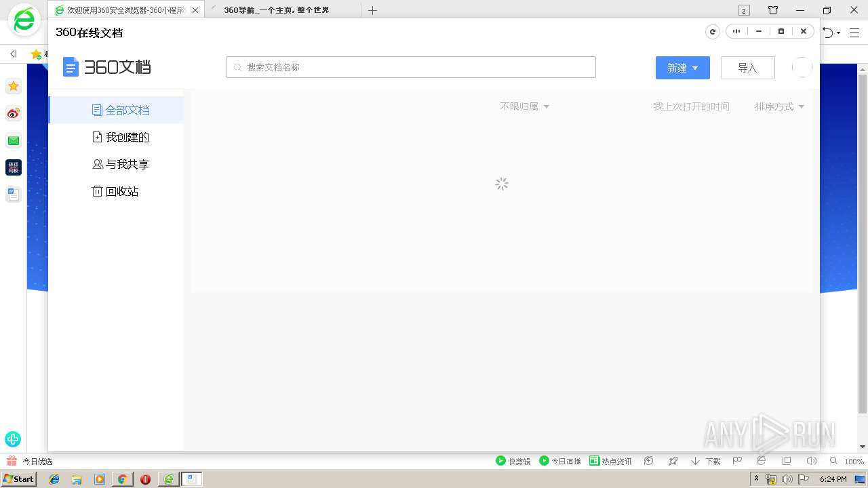Screen dimensions: 868x488
Task: Click the split window icon in status bar
Action: click(x=787, y=461)
